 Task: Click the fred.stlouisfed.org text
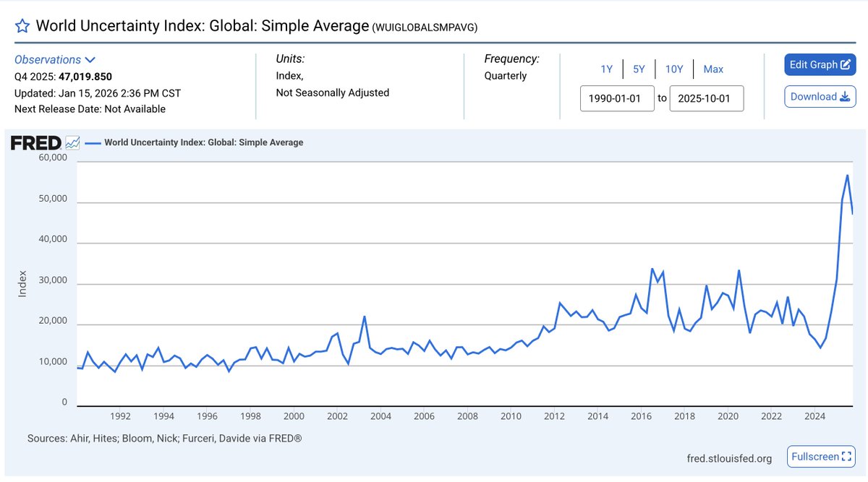pyautogui.click(x=729, y=458)
